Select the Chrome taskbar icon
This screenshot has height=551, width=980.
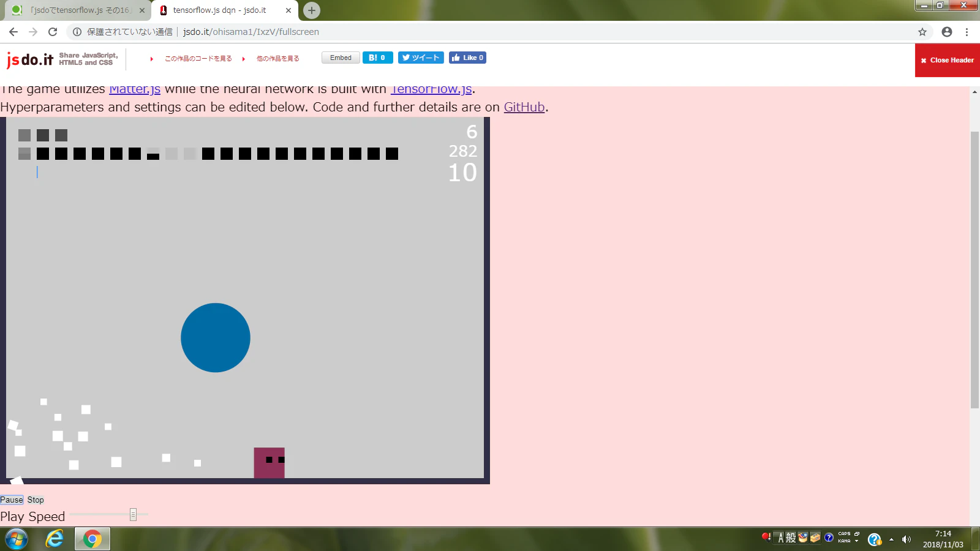[92, 539]
